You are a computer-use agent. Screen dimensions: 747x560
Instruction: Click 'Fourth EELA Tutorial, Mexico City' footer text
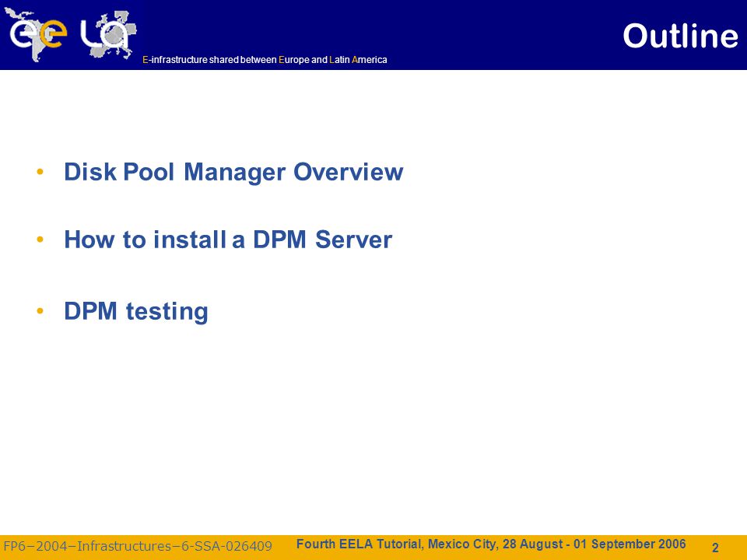[x=491, y=544]
